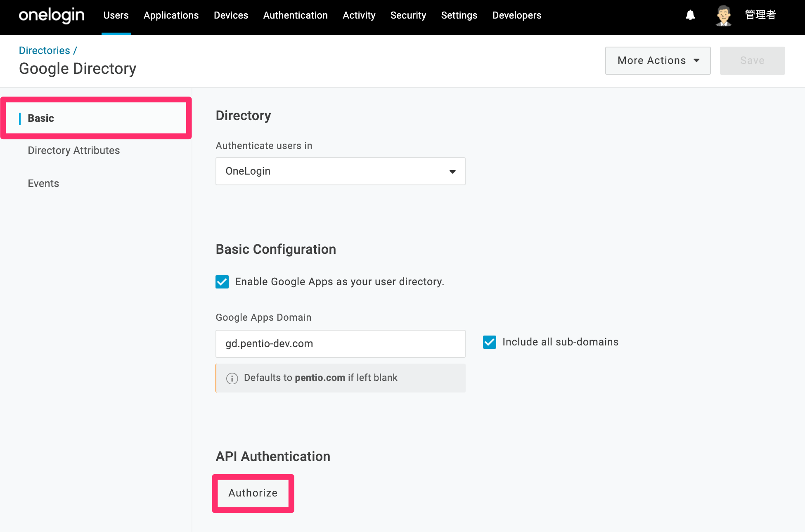805x532 pixels.
Task: Open the Authenticate users in dropdown
Action: 341,171
